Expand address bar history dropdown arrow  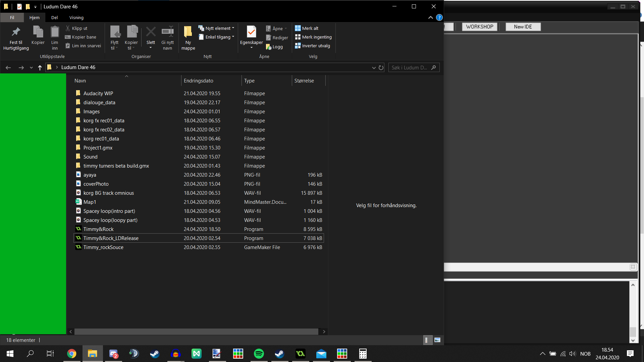(374, 67)
